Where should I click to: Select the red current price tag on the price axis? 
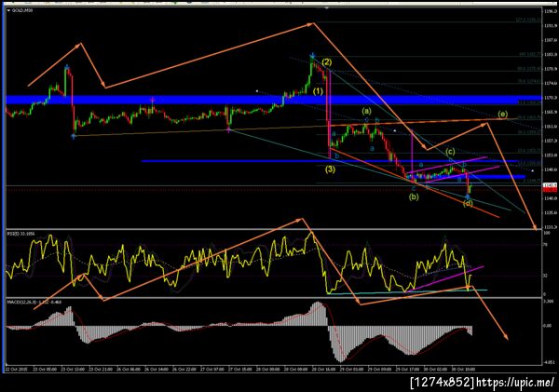[550, 189]
